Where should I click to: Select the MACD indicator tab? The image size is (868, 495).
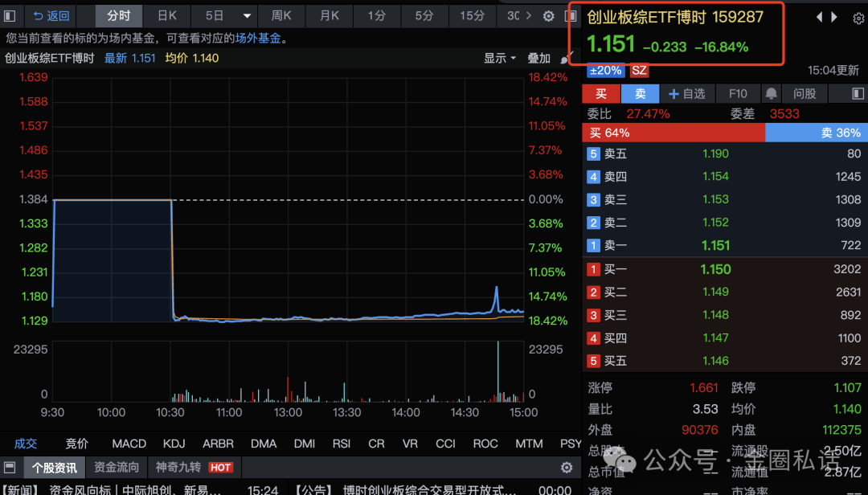pyautogui.click(x=129, y=444)
